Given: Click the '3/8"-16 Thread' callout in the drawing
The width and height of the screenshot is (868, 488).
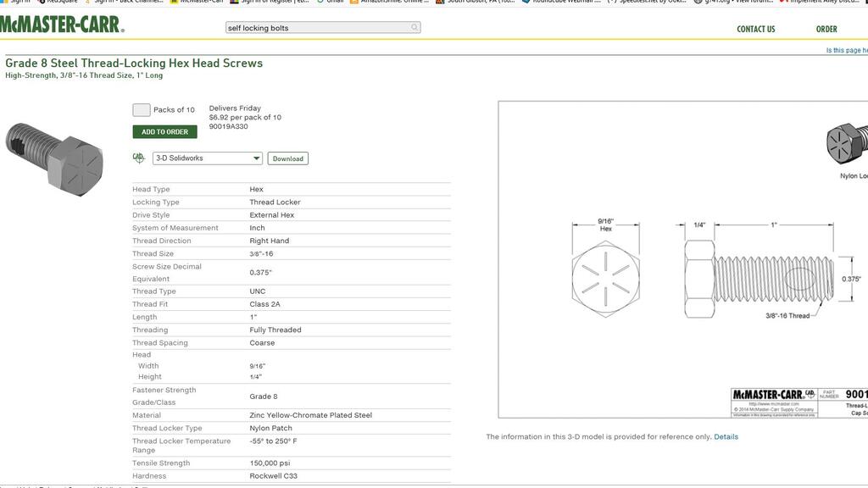Looking at the screenshot, I should 787,315.
